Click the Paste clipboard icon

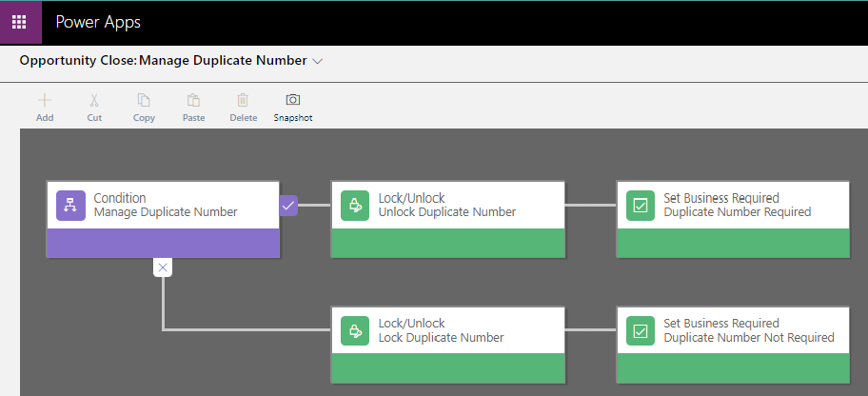tap(194, 100)
